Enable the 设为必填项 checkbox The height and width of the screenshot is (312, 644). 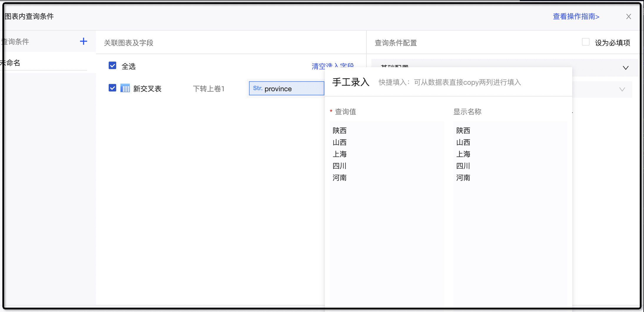click(585, 42)
